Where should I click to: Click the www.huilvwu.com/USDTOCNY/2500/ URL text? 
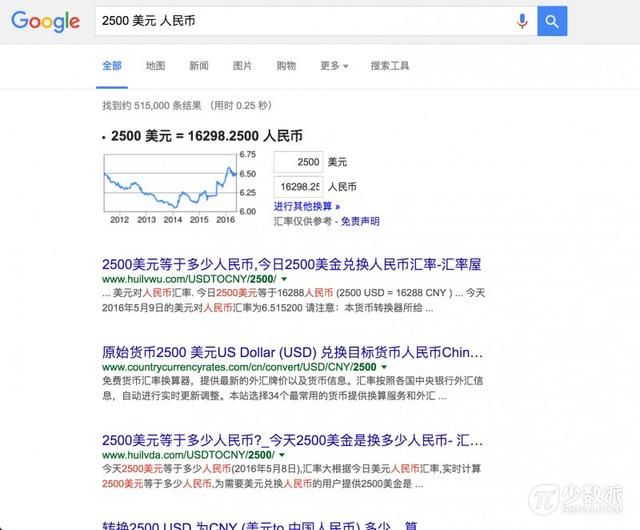[x=189, y=279]
